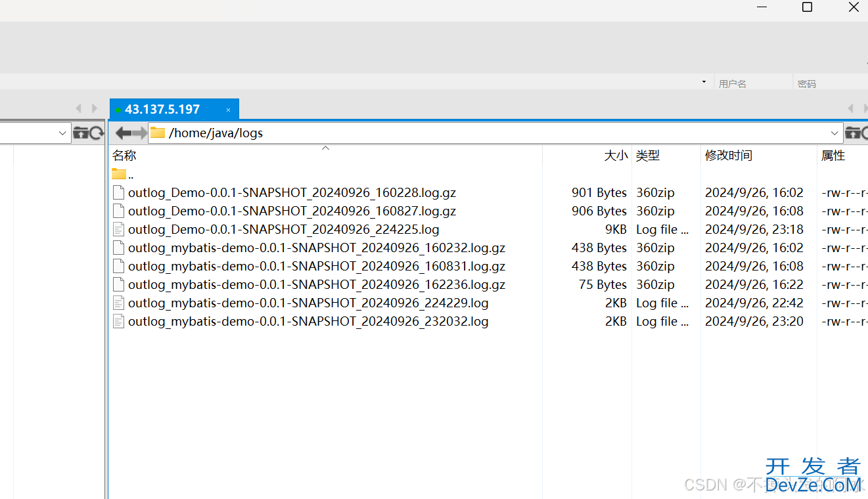868x499 pixels.
Task: Click the 2024/9/26, 23:20 modified time
Action: (x=754, y=321)
